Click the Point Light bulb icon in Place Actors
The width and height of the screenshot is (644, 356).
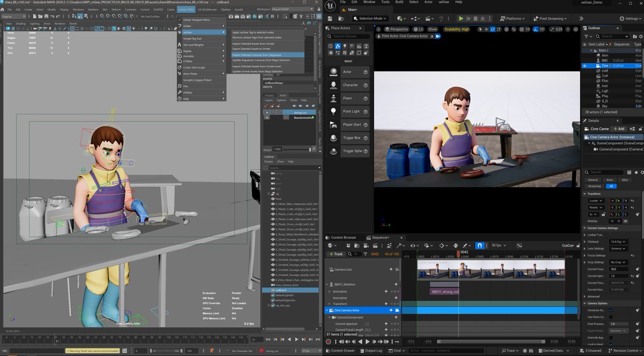(x=334, y=112)
